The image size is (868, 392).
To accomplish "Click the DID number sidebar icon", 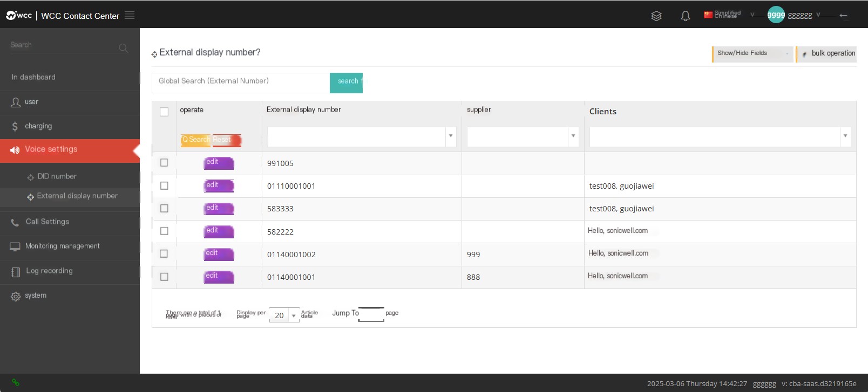I will point(31,177).
